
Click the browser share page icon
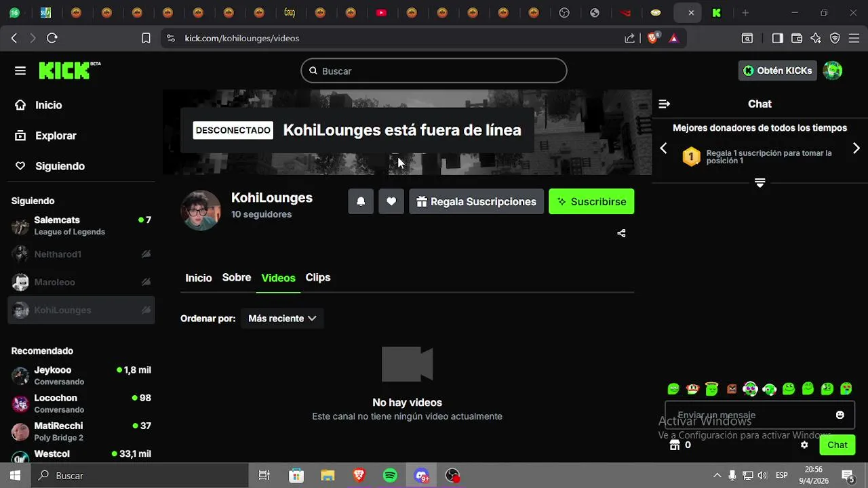coord(630,39)
